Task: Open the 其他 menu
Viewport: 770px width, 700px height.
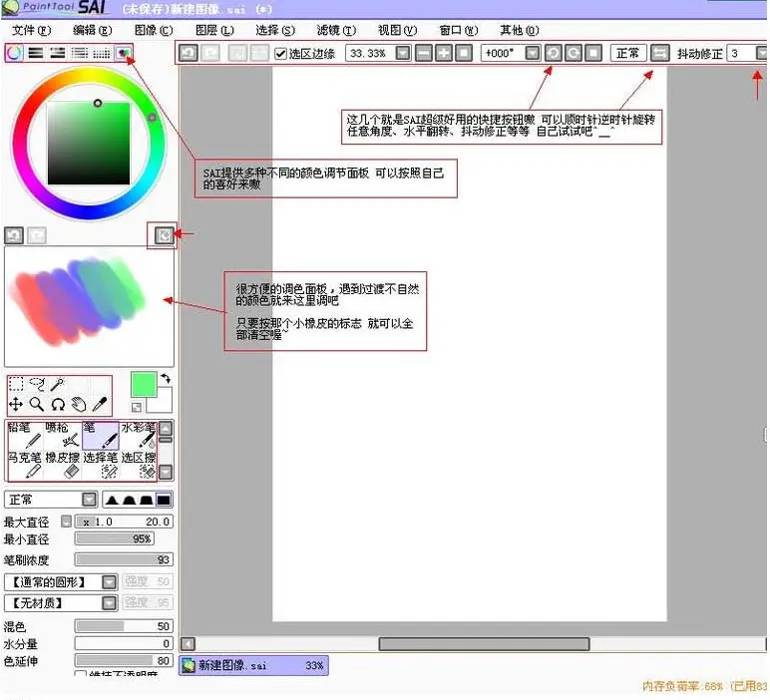Action: pyautogui.click(x=519, y=31)
